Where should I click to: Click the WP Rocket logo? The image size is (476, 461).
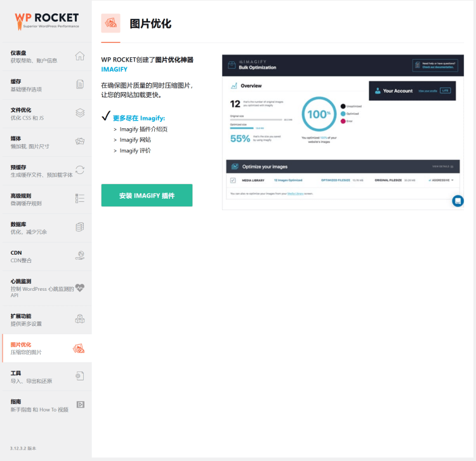[x=47, y=21]
